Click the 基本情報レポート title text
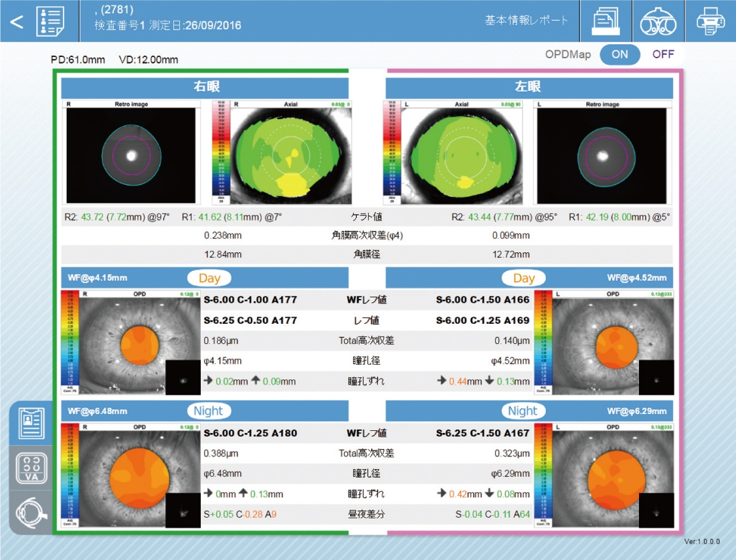 pos(526,21)
